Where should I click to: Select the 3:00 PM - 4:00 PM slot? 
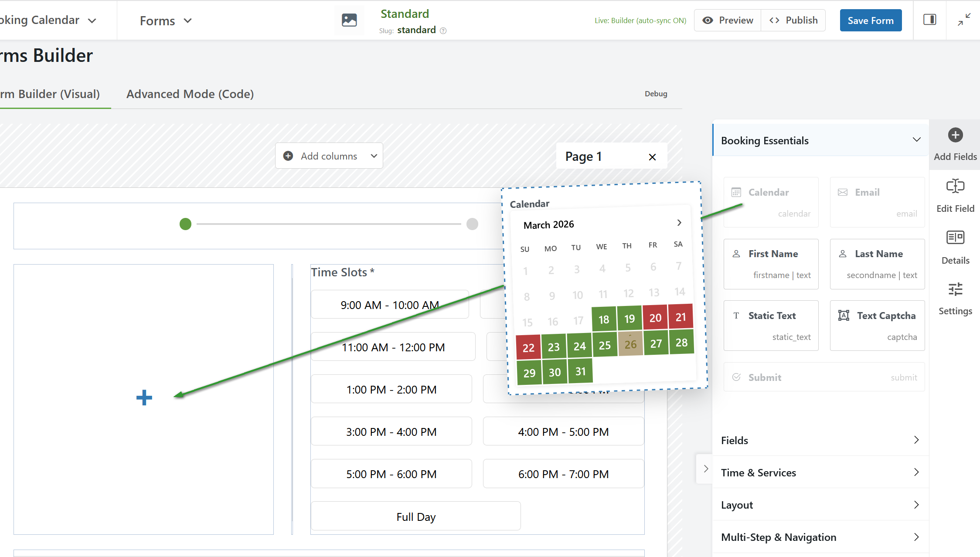coord(391,432)
